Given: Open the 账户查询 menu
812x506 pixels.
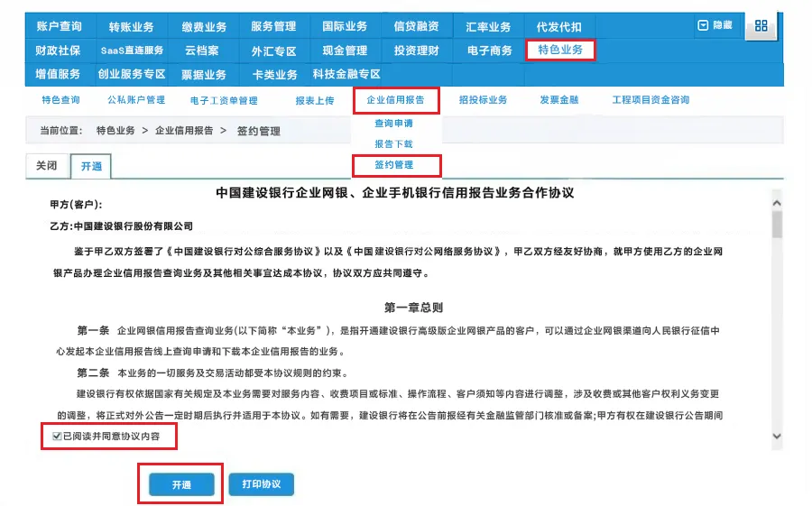Looking at the screenshot, I should click(59, 26).
